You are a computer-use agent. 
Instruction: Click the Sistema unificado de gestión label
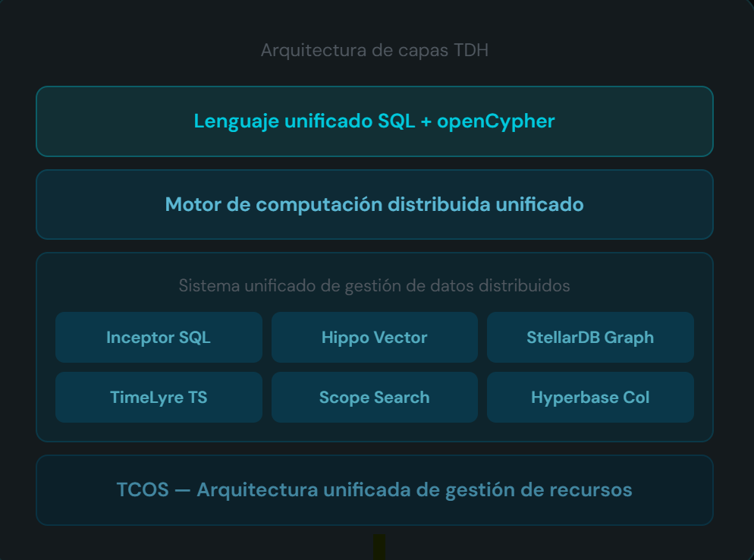point(374,286)
